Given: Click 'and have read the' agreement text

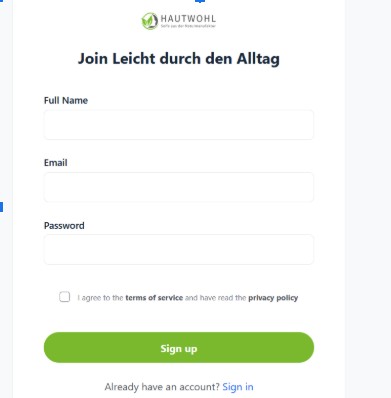Looking at the screenshot, I should coord(215,298).
